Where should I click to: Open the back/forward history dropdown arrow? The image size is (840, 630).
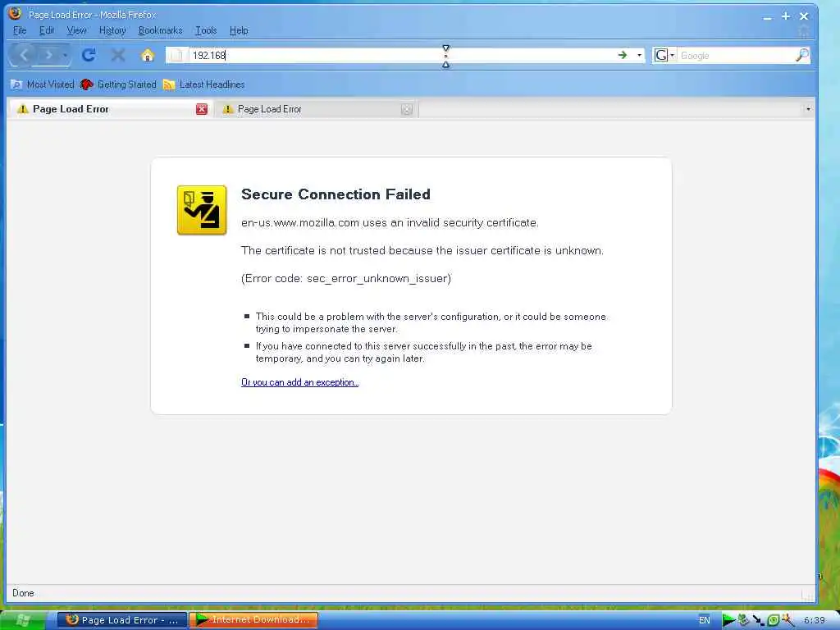pyautogui.click(x=65, y=56)
